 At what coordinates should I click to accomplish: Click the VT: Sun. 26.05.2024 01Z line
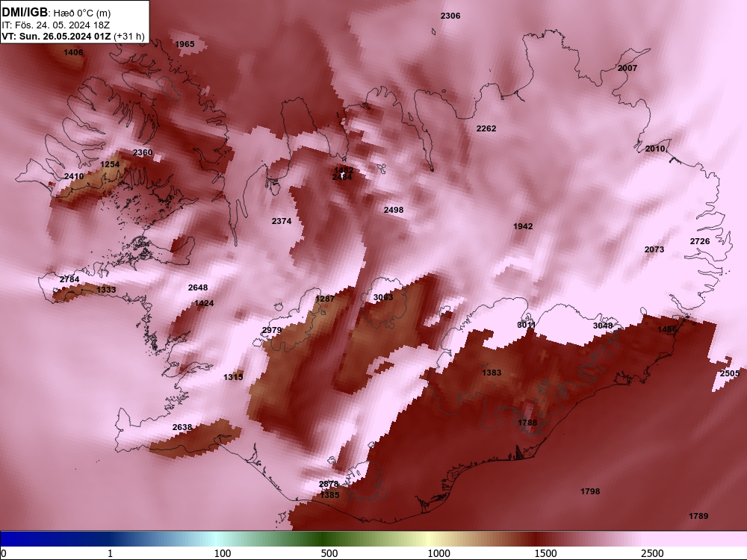pyautogui.click(x=56, y=36)
